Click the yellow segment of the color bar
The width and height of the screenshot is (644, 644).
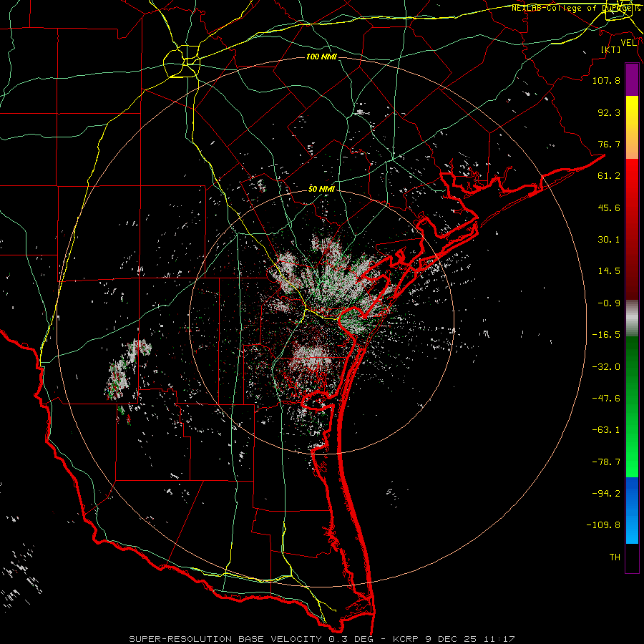[632, 127]
